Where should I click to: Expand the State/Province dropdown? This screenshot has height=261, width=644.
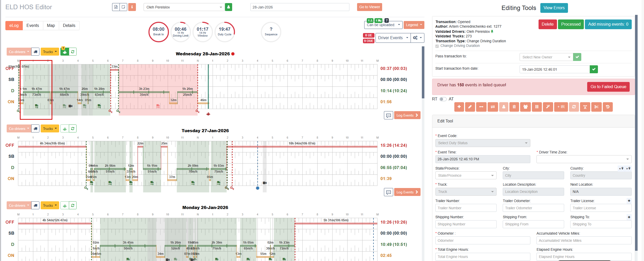(466, 175)
